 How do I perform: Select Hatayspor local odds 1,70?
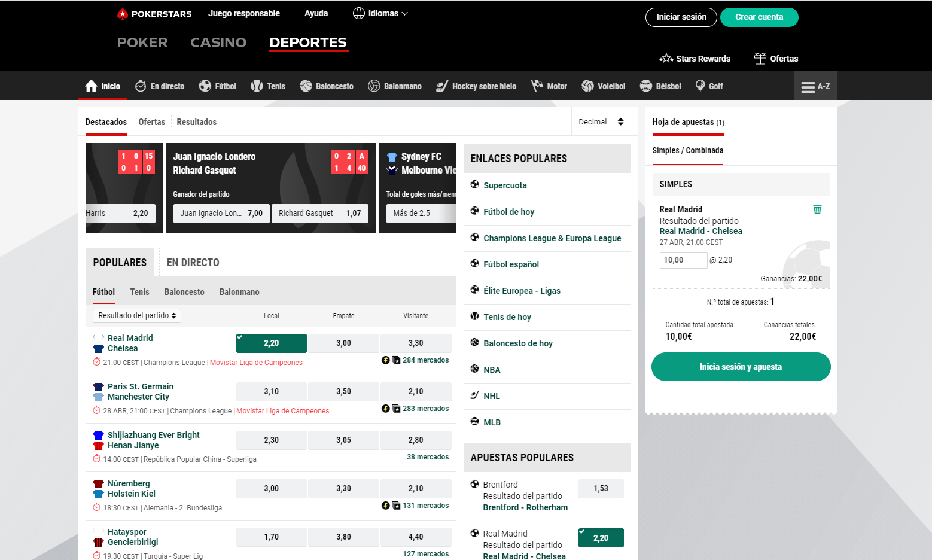[x=272, y=537]
